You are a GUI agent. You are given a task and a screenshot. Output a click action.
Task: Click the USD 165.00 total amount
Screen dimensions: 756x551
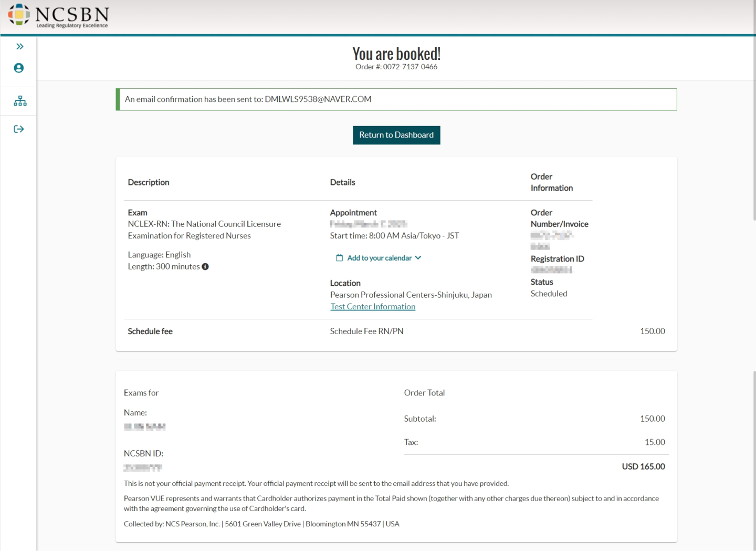[x=643, y=466]
